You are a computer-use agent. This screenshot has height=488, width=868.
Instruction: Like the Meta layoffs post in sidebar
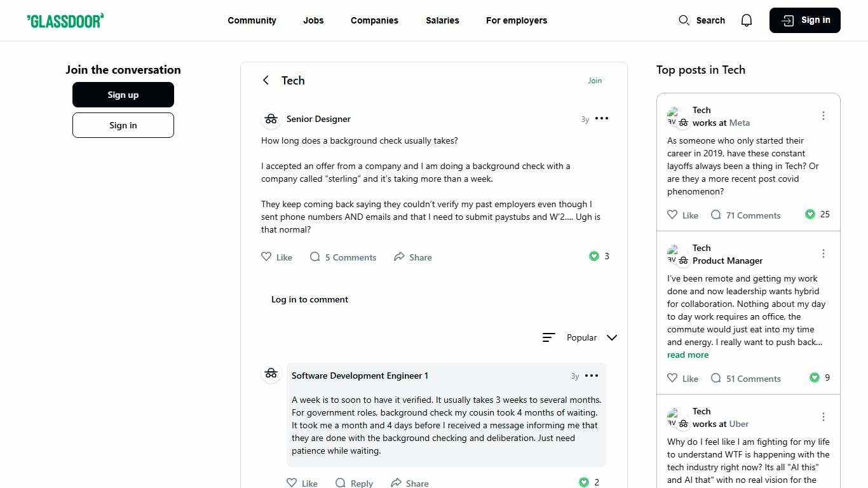672,215
